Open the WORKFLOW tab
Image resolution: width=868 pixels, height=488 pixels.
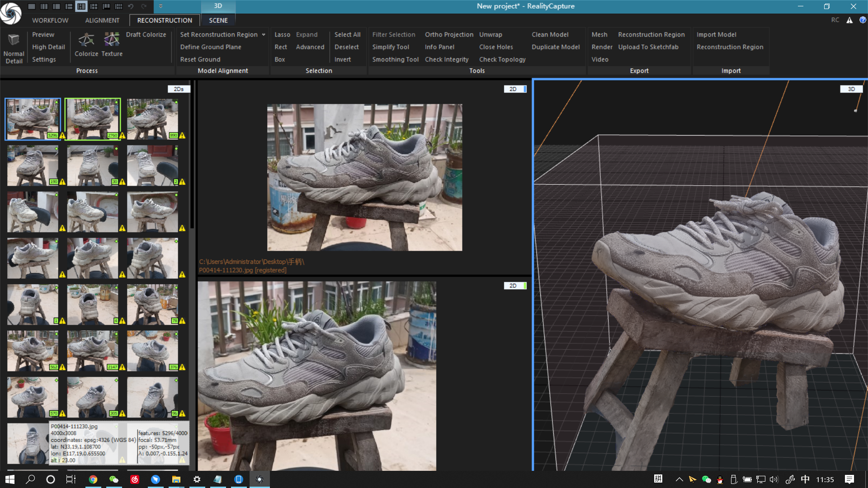(x=50, y=20)
